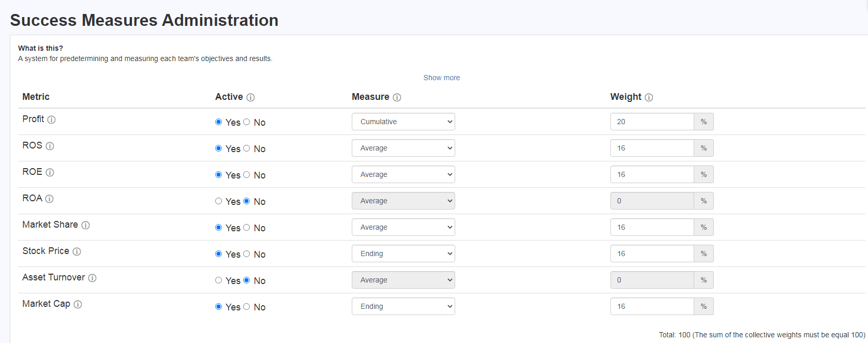Click the info icon beside Active header
This screenshot has height=343, width=868.
pyautogui.click(x=250, y=97)
